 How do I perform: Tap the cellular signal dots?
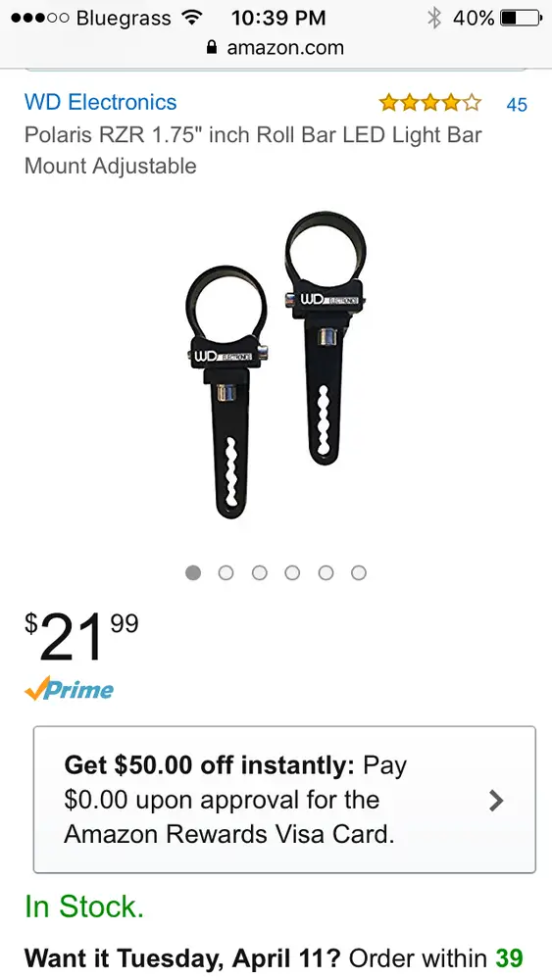click(x=40, y=18)
